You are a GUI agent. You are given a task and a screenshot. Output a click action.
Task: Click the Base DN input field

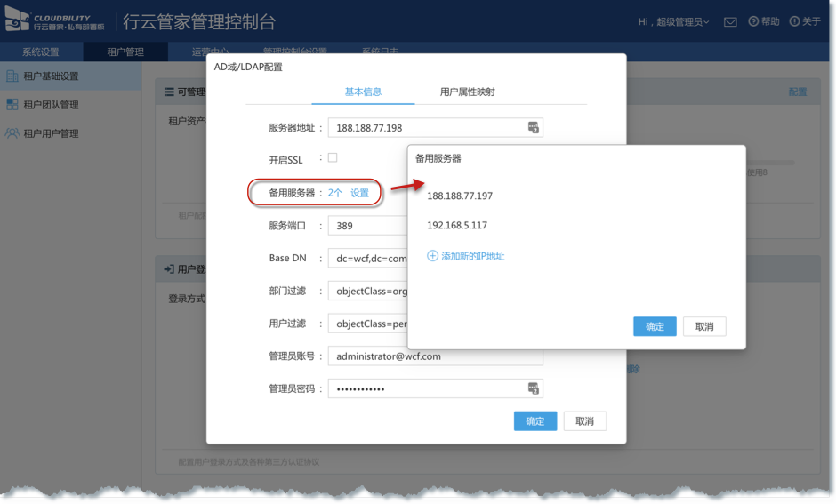click(368, 259)
